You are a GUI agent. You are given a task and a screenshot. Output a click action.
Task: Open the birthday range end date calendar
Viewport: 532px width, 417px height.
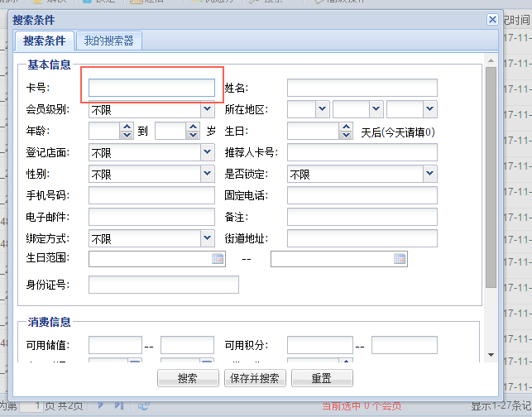pyautogui.click(x=400, y=259)
